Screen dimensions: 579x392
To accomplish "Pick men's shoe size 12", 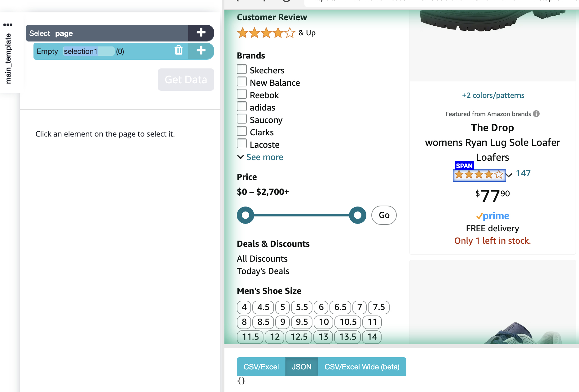I will pos(275,337).
